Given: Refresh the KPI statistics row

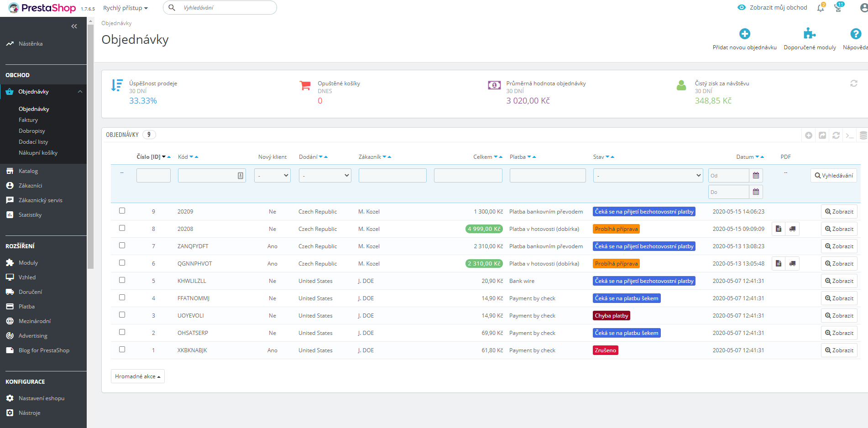Looking at the screenshot, I should [x=854, y=84].
